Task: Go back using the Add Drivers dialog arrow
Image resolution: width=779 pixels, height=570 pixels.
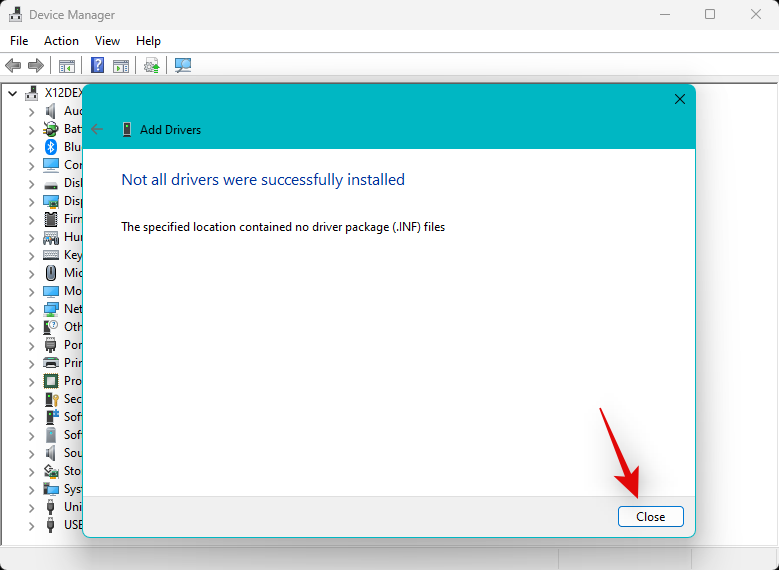Action: tap(97, 130)
